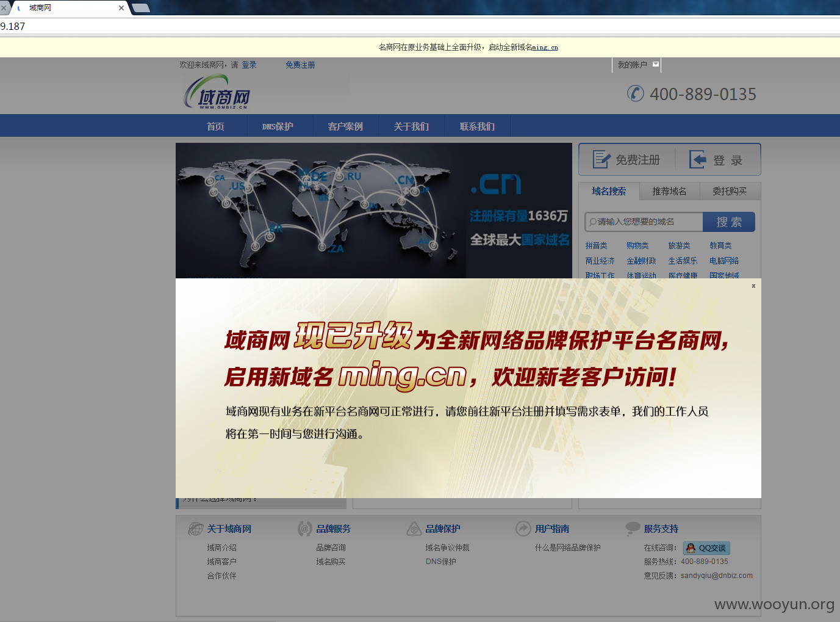Screen dimensions: 840x622
Task: Click the 免费注册 button with pencil icon
Action: pyautogui.click(x=626, y=160)
